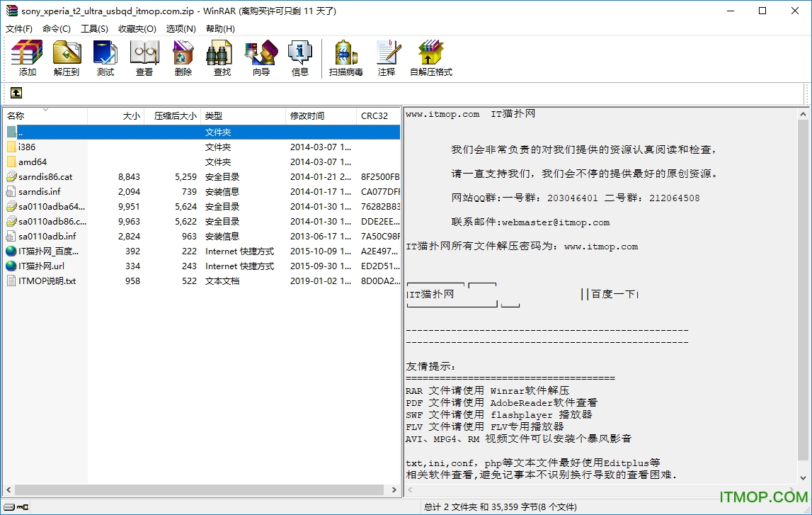This screenshot has width=812, height=515.
Task: Sort by Name (名称) column header
Action: tap(45, 116)
